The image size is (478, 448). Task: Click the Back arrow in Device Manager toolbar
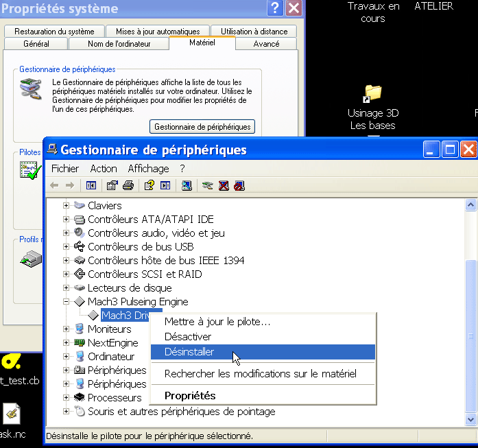pyautogui.click(x=54, y=185)
